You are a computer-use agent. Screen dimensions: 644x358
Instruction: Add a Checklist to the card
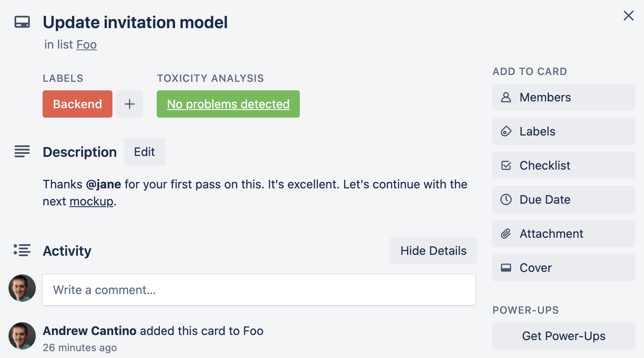click(x=563, y=165)
